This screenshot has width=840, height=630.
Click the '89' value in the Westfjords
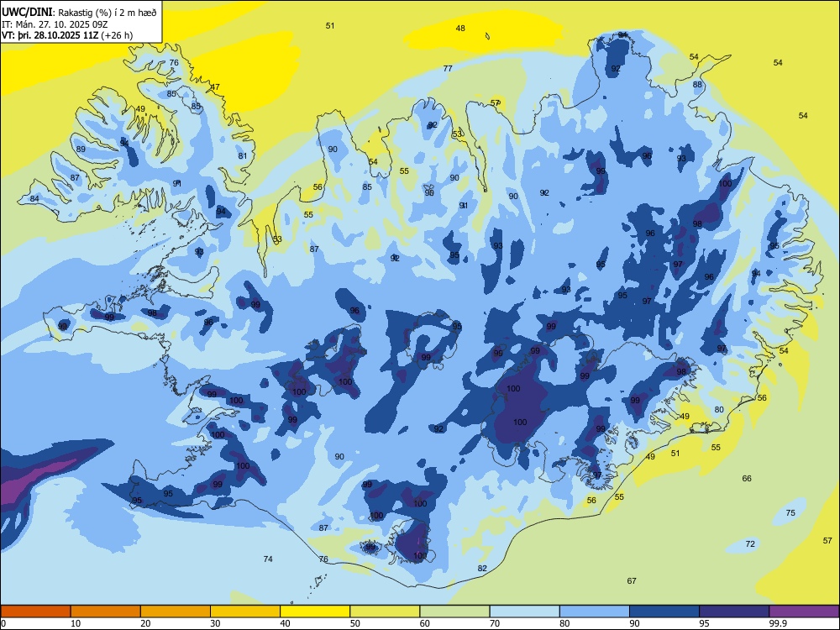coord(81,150)
